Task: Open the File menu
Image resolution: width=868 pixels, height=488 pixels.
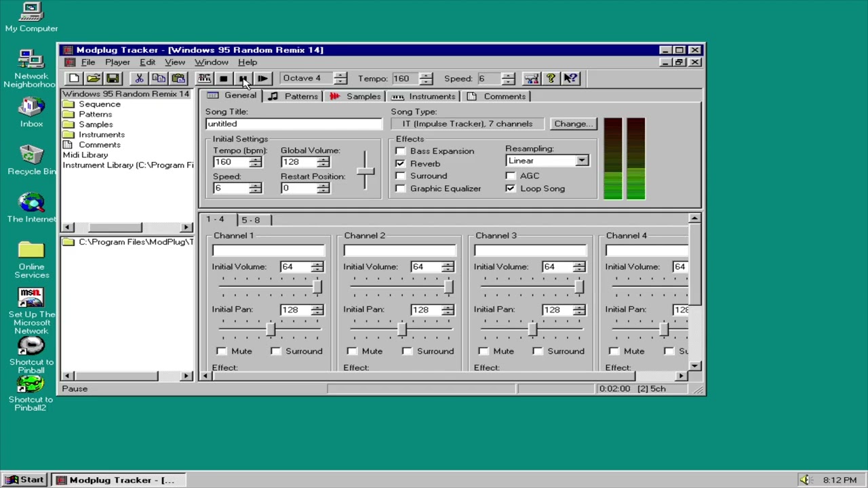Action: coord(88,62)
